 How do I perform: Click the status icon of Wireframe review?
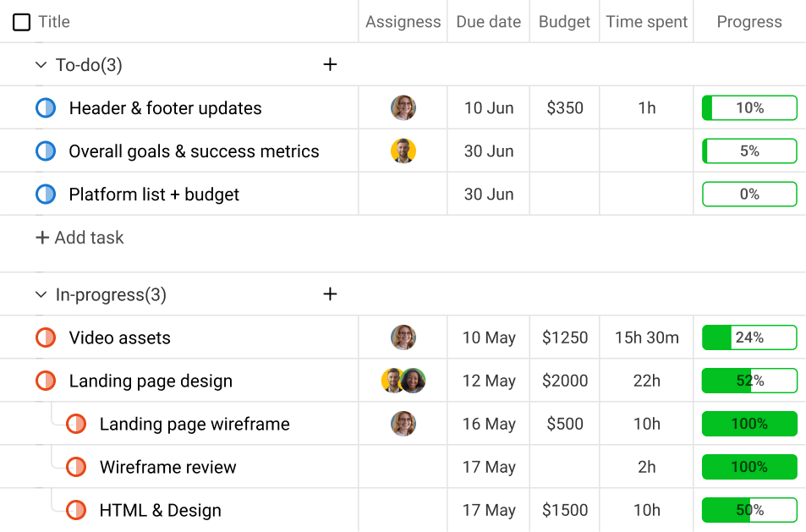(x=76, y=466)
